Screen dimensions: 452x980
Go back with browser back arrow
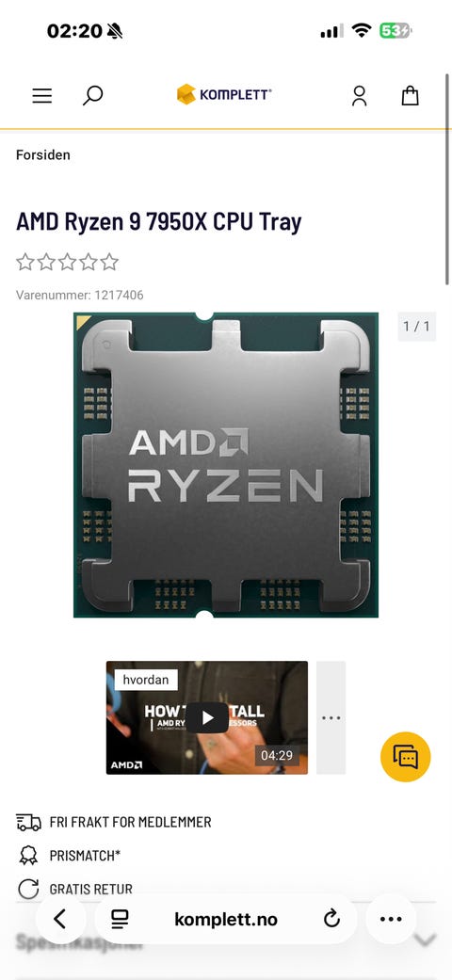click(60, 919)
